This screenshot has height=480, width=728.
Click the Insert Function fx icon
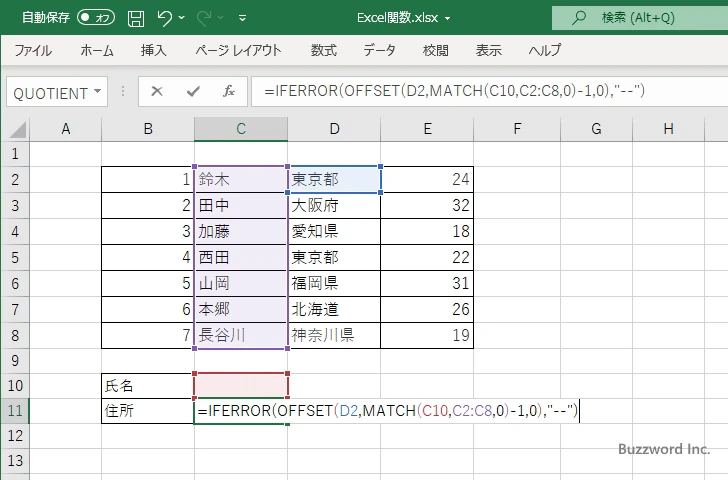[229, 91]
